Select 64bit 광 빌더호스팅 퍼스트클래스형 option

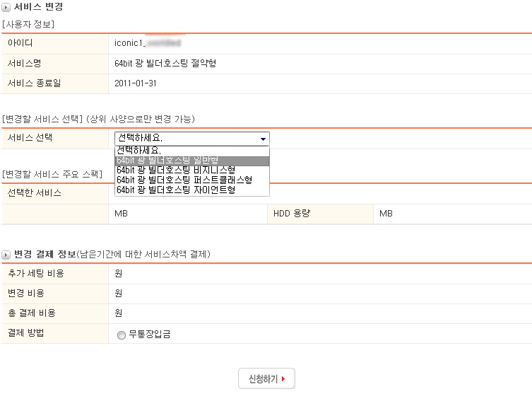click(x=192, y=180)
